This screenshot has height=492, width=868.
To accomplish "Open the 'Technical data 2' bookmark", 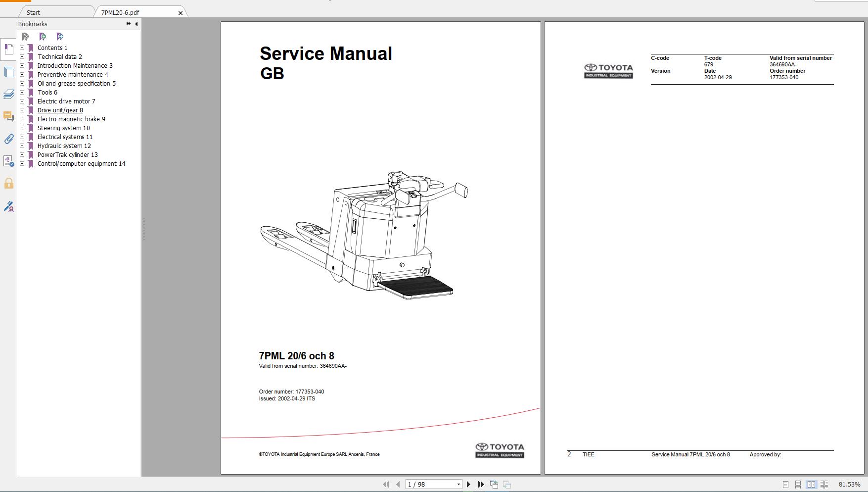I will pyautogui.click(x=60, y=57).
